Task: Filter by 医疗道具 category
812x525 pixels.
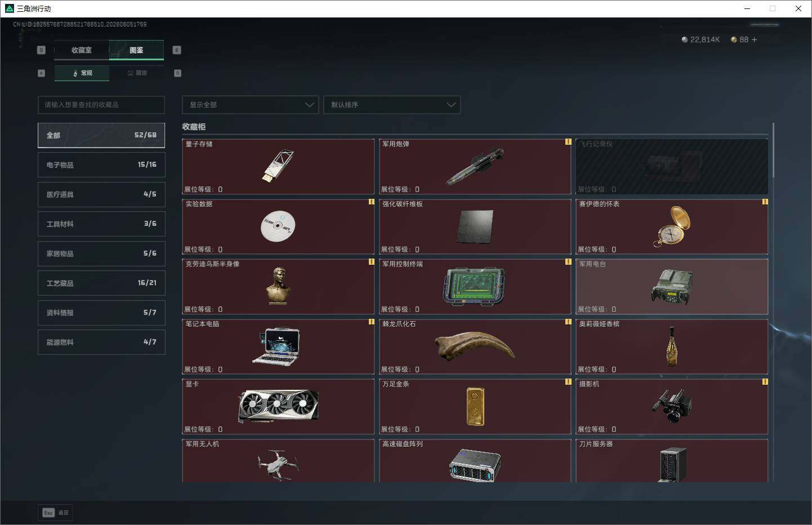Action: click(101, 194)
